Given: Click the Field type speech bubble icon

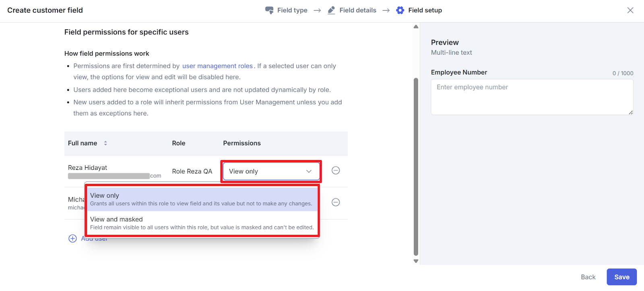Looking at the screenshot, I should [269, 10].
